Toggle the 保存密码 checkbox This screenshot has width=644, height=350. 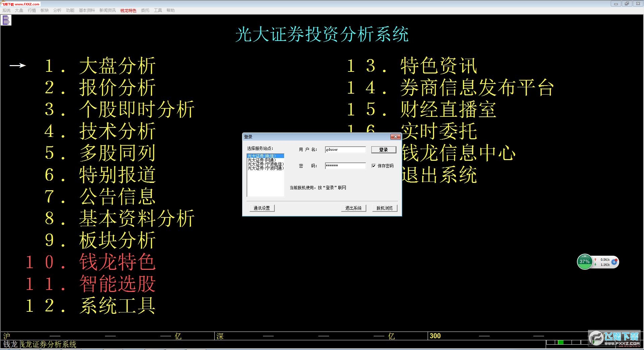374,166
